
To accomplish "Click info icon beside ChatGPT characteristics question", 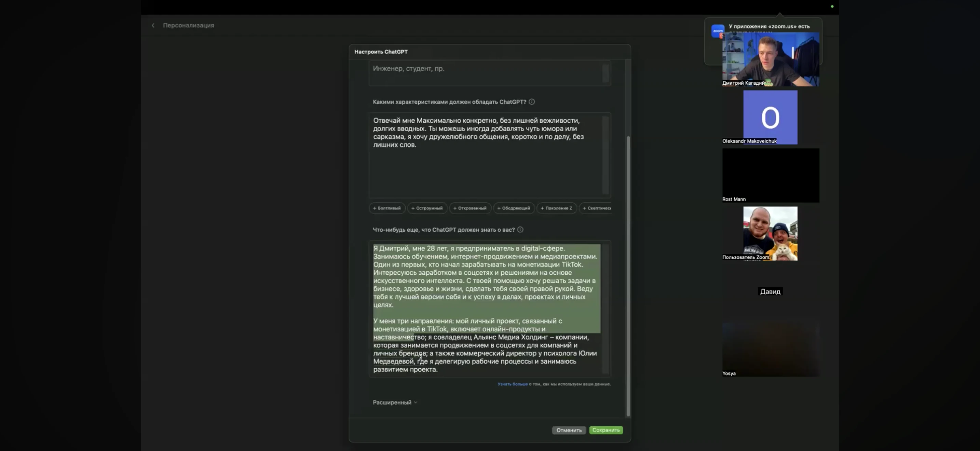I will coord(531,101).
